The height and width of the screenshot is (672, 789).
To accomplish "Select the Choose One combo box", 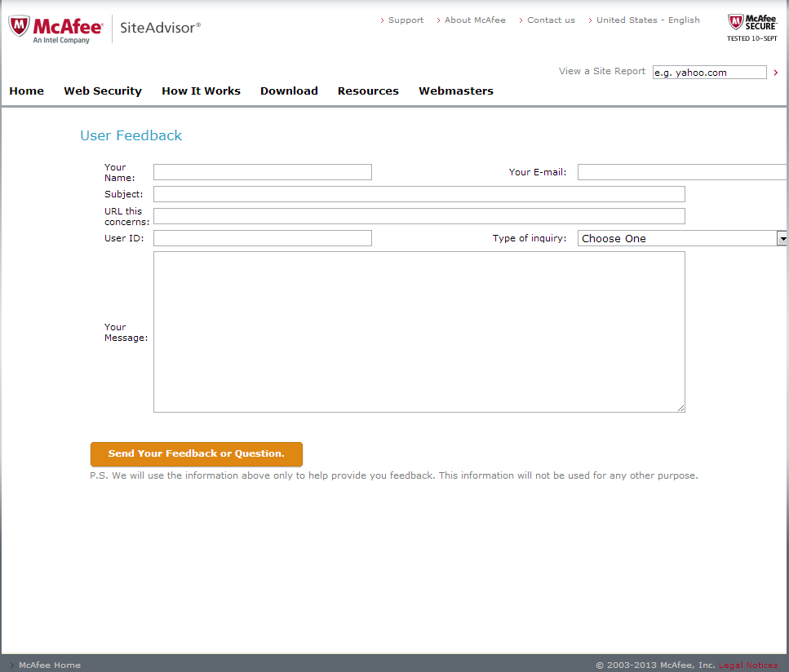I will 682,238.
